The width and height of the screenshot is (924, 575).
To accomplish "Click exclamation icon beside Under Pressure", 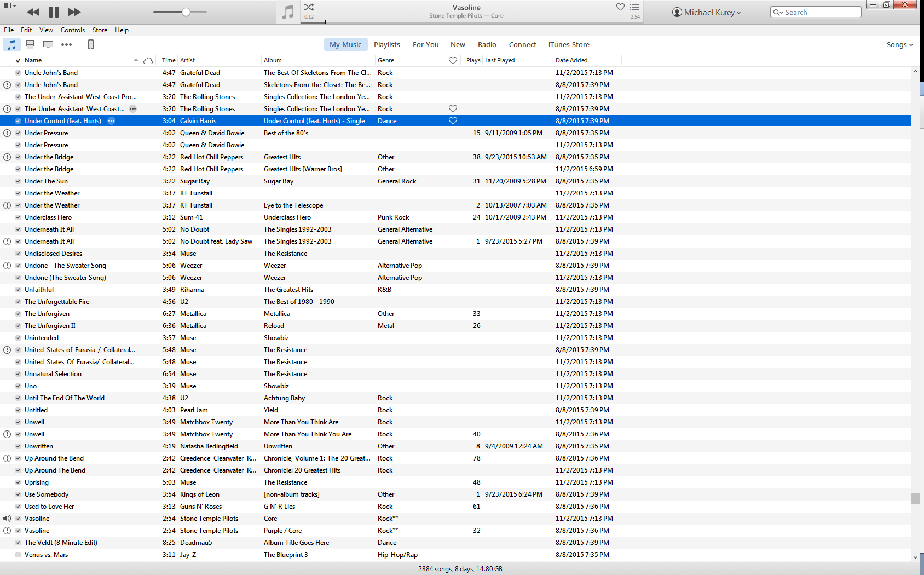I will (x=7, y=133).
